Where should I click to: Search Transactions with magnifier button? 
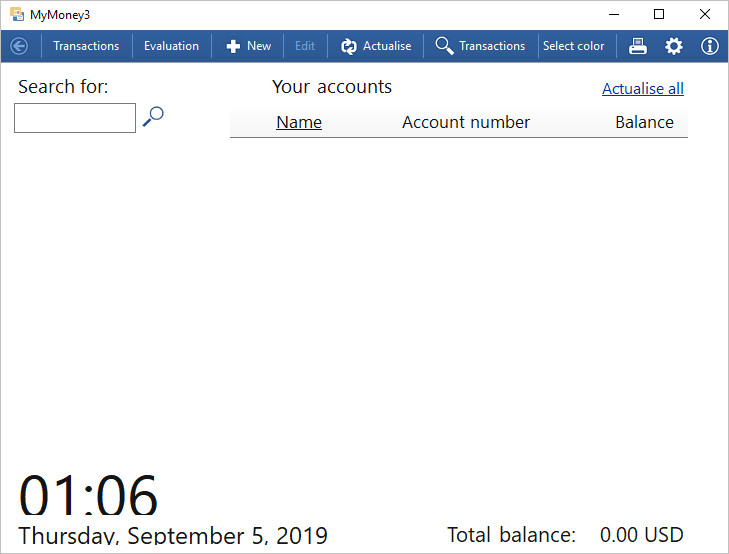tap(480, 46)
